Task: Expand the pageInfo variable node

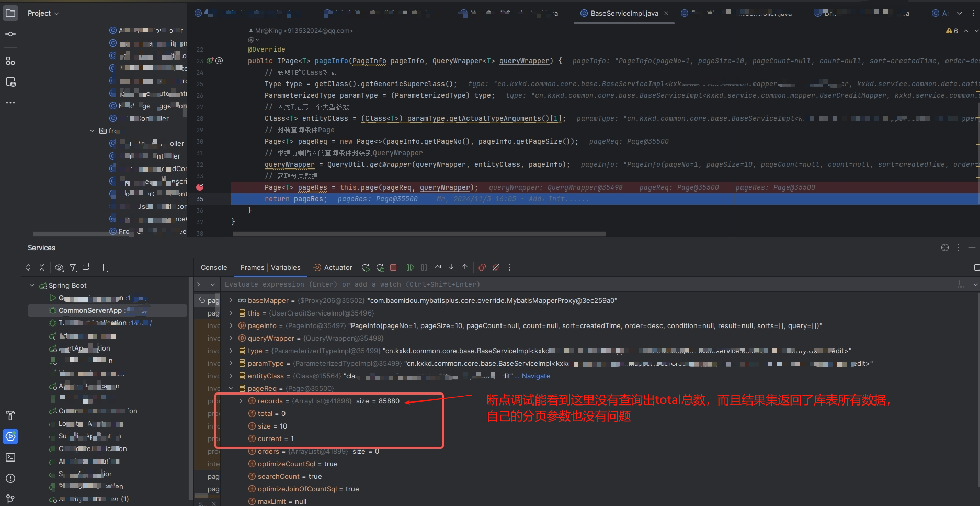Action: (x=231, y=325)
